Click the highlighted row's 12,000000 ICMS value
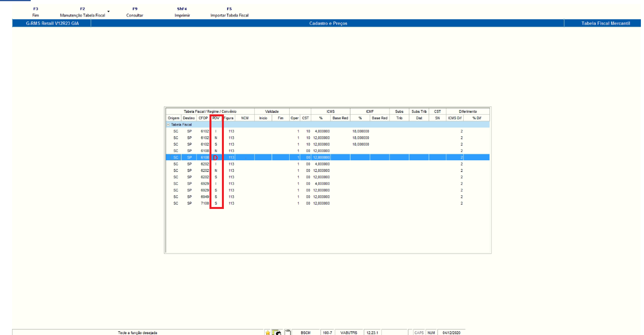644x335 pixels. pyautogui.click(x=321, y=158)
